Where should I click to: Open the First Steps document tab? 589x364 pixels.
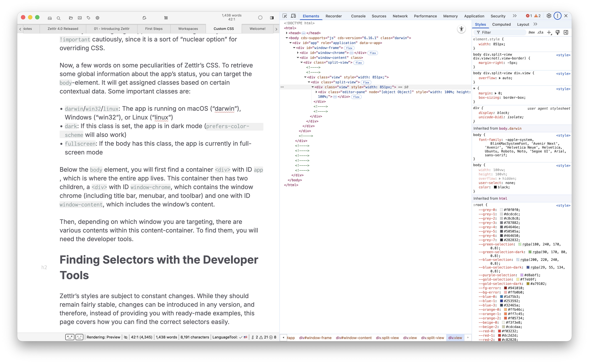154,29
